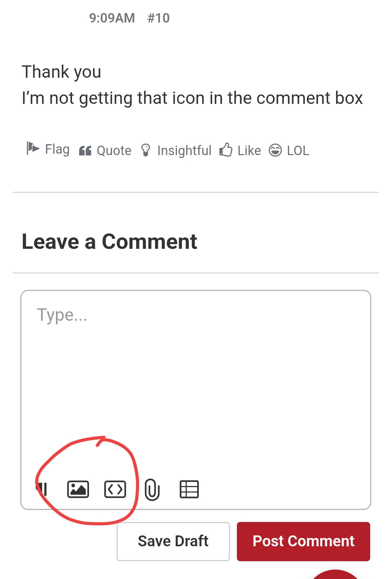Click the Quote text label
Image resolution: width=392 pixels, height=579 pixels.
pos(114,150)
